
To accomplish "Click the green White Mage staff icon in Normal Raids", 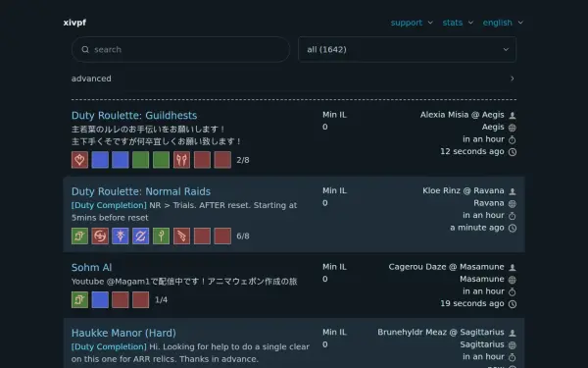I will 162,237.
